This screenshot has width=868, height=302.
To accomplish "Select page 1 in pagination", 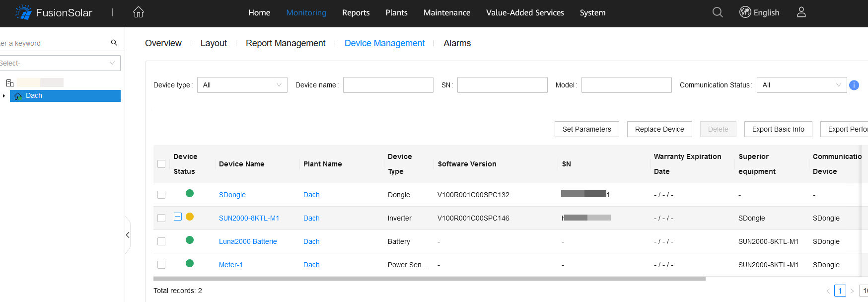I will 840,291.
